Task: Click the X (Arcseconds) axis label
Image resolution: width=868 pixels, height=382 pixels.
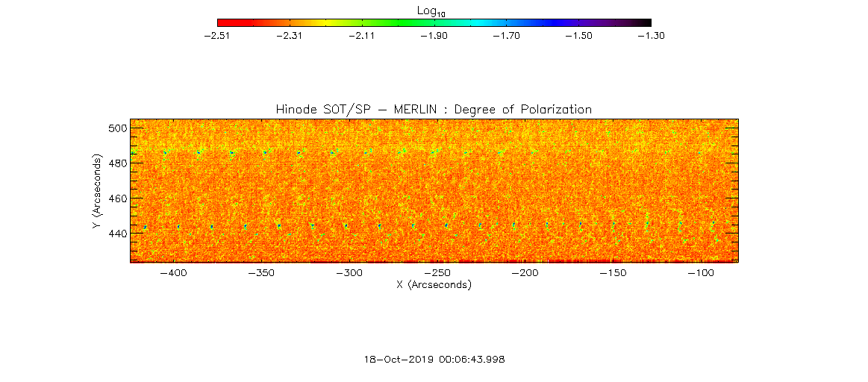Action: pyautogui.click(x=434, y=285)
